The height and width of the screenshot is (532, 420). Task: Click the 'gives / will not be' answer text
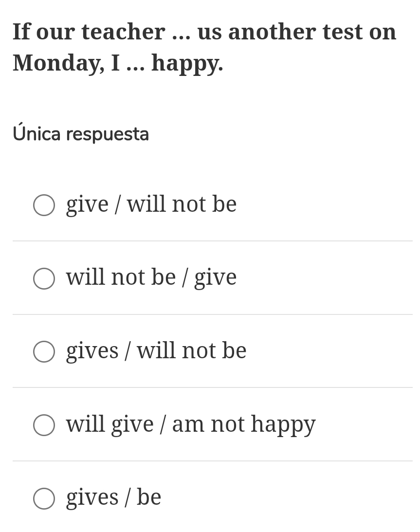pos(156,351)
